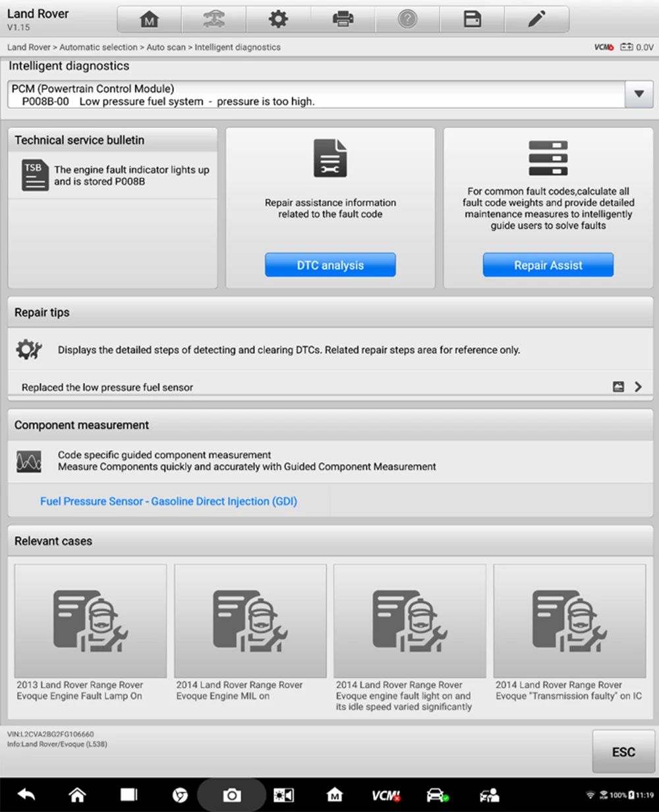Click the DTC analysis button
This screenshot has height=812, width=659.
[x=330, y=265]
